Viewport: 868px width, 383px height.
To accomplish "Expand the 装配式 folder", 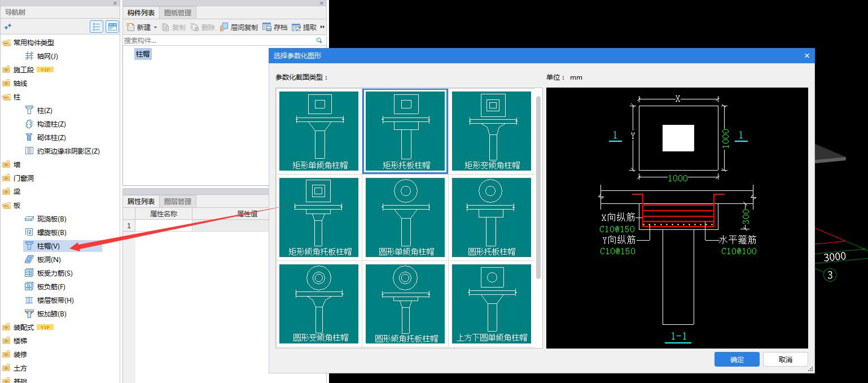I will pos(6,327).
